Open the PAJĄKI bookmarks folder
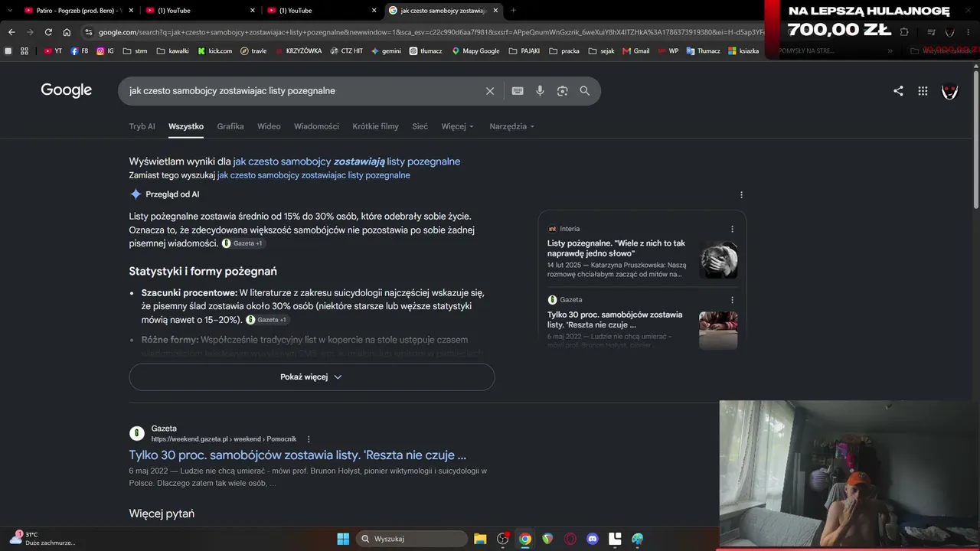 coord(524,51)
